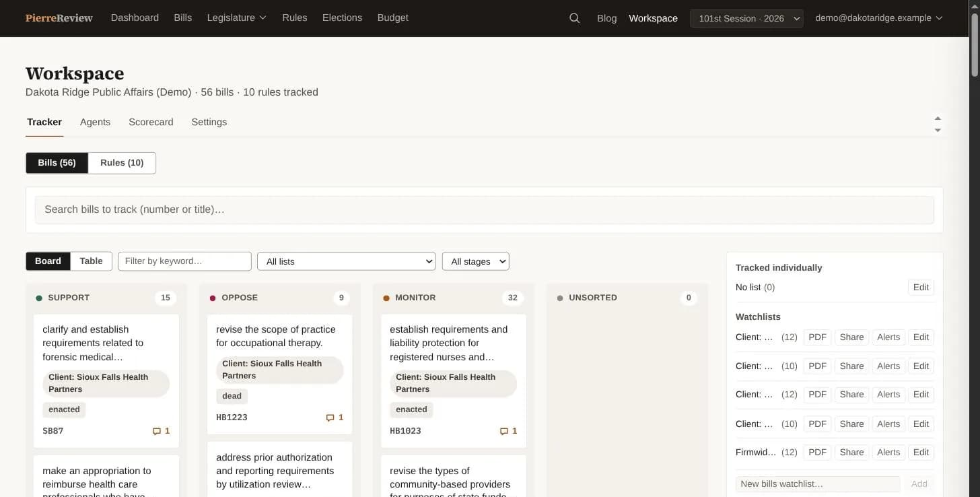Open the demo@dakotaridge.example account menu
Screen dimensions: 980x497
878,18
